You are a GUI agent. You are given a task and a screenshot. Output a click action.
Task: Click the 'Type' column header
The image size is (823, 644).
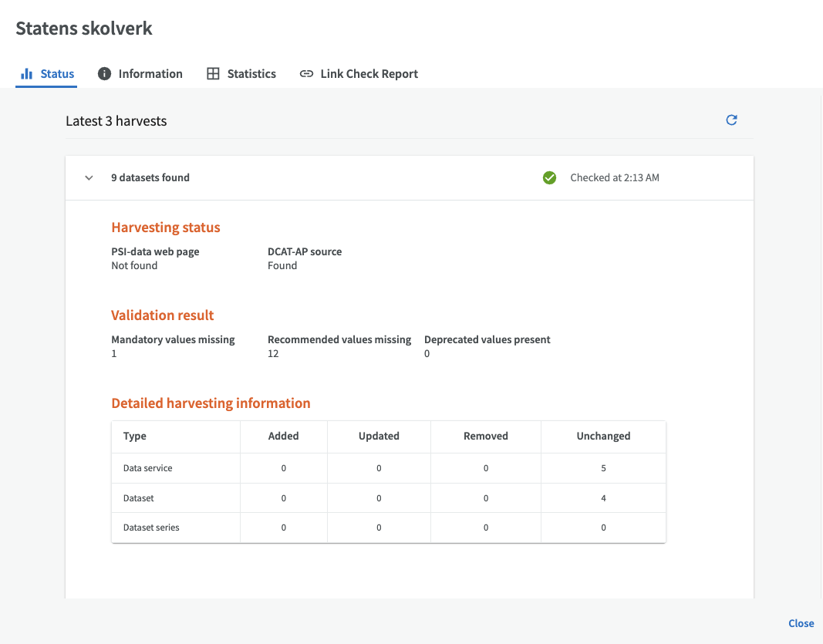point(134,437)
